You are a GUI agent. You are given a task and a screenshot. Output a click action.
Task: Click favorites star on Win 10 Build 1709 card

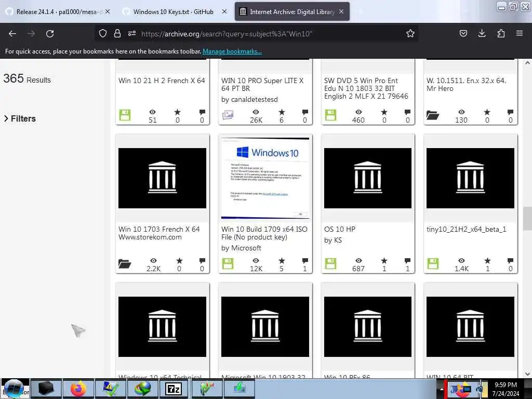click(282, 261)
